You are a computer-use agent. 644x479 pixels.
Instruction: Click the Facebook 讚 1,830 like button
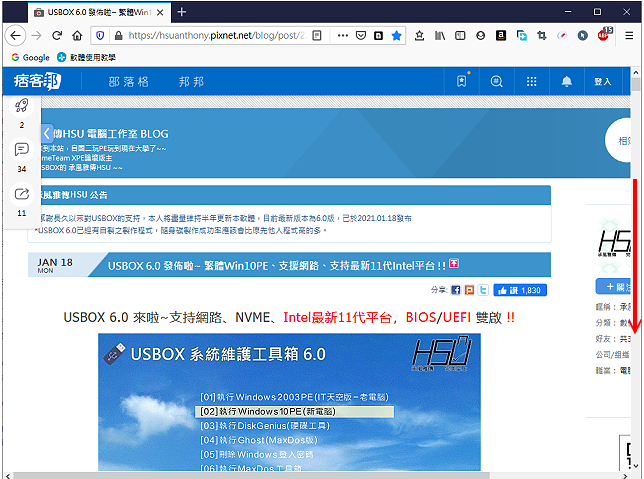click(520, 290)
